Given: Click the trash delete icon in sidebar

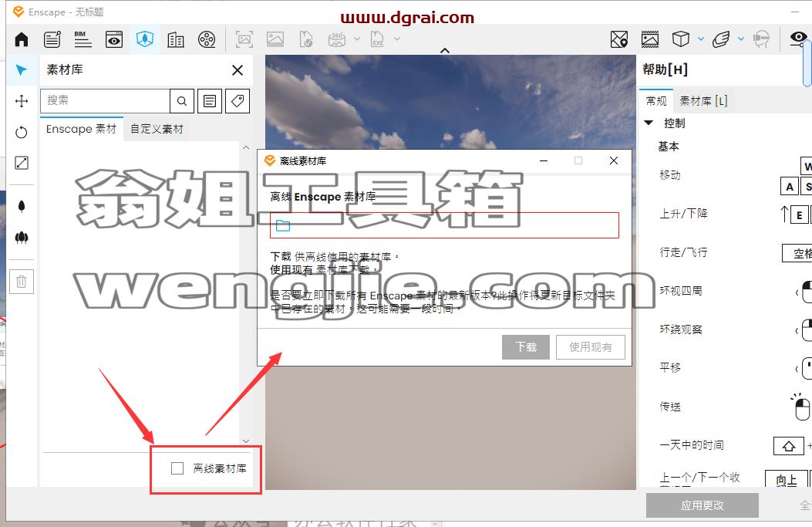Looking at the screenshot, I should tap(22, 282).
